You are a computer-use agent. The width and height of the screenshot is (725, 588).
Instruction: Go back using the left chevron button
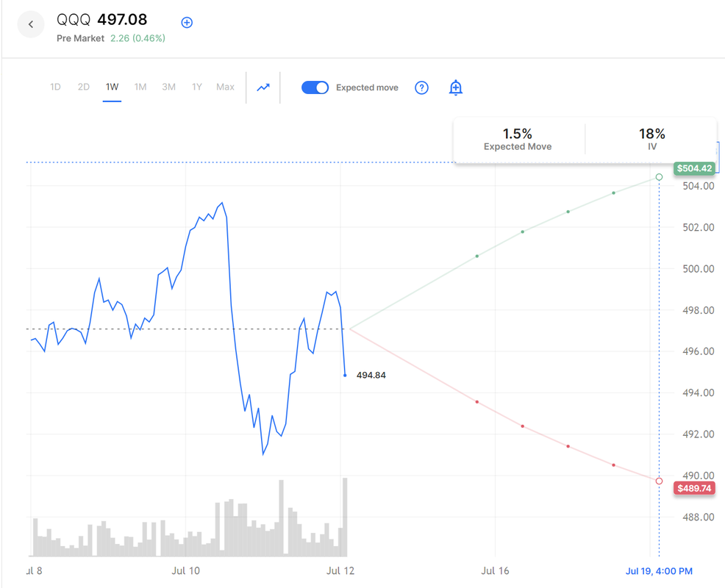pyautogui.click(x=31, y=24)
